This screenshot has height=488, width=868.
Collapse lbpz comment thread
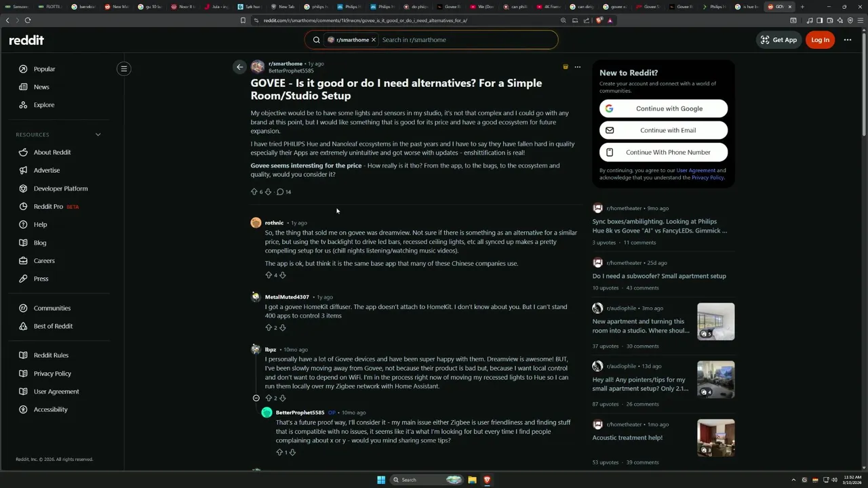point(256,398)
